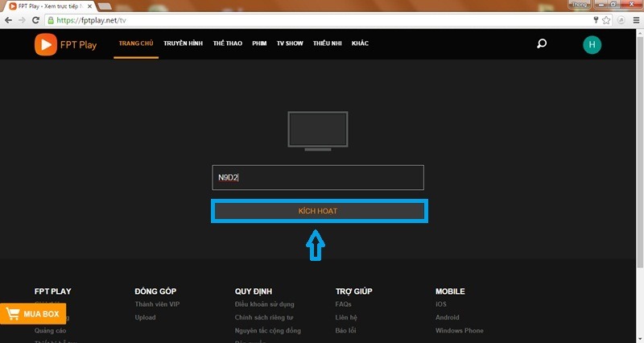Click the FPT Play logo
The width and height of the screenshot is (644, 343).
(65, 44)
